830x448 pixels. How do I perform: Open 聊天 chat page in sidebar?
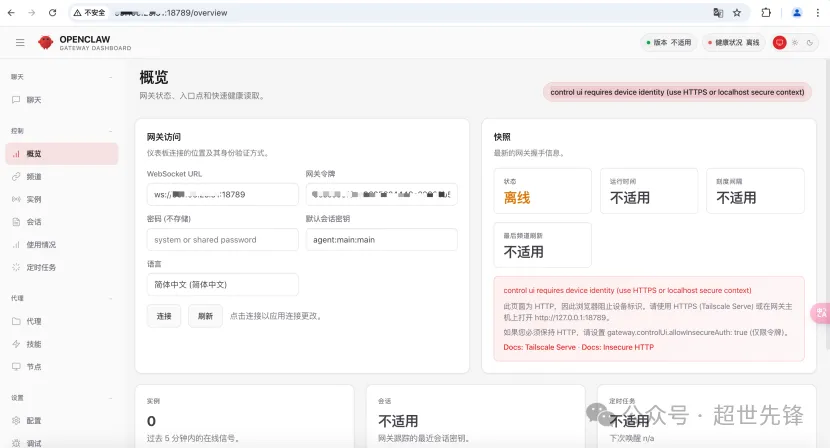point(62,100)
